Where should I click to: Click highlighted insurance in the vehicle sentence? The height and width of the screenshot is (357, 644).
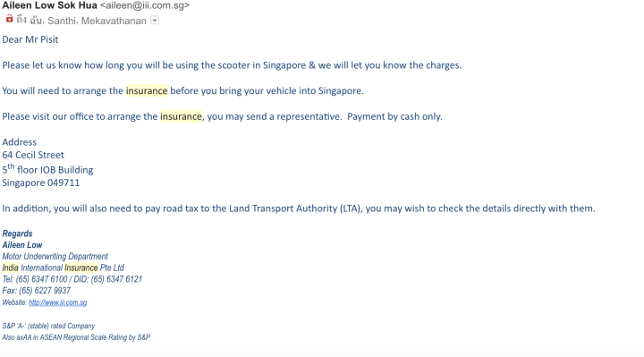tap(147, 90)
